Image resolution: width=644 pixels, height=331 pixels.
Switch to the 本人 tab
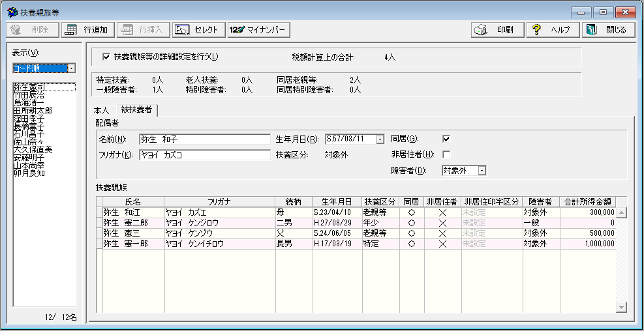click(x=102, y=110)
